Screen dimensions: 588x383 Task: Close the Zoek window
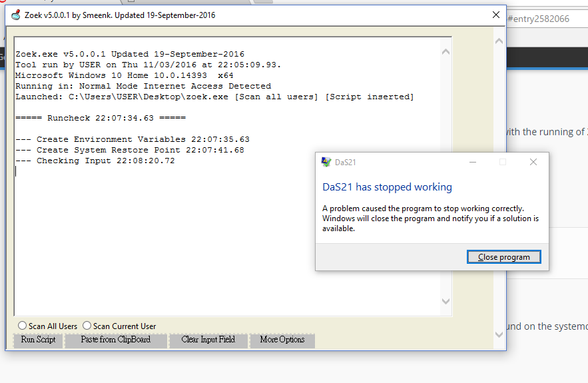tap(495, 15)
